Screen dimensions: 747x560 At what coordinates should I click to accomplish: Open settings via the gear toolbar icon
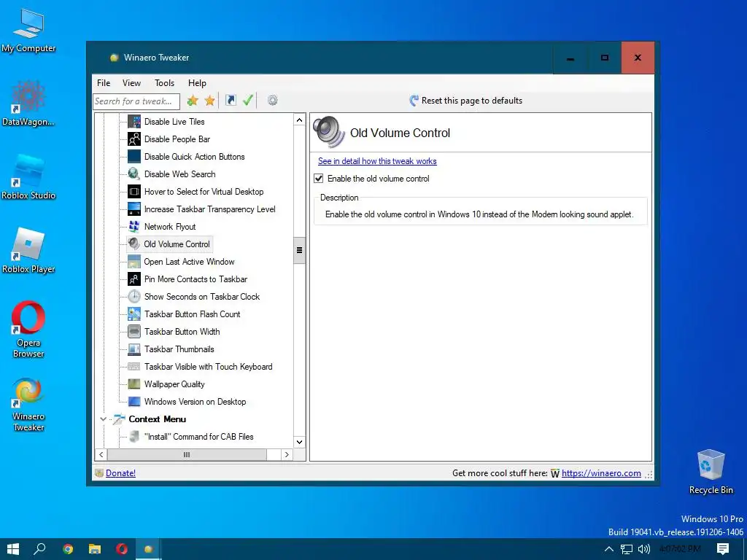pos(273,100)
